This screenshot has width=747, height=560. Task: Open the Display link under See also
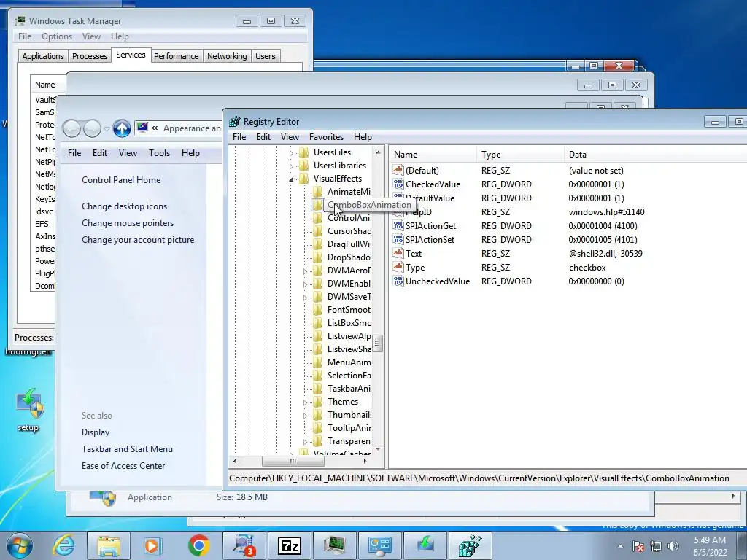pyautogui.click(x=96, y=432)
